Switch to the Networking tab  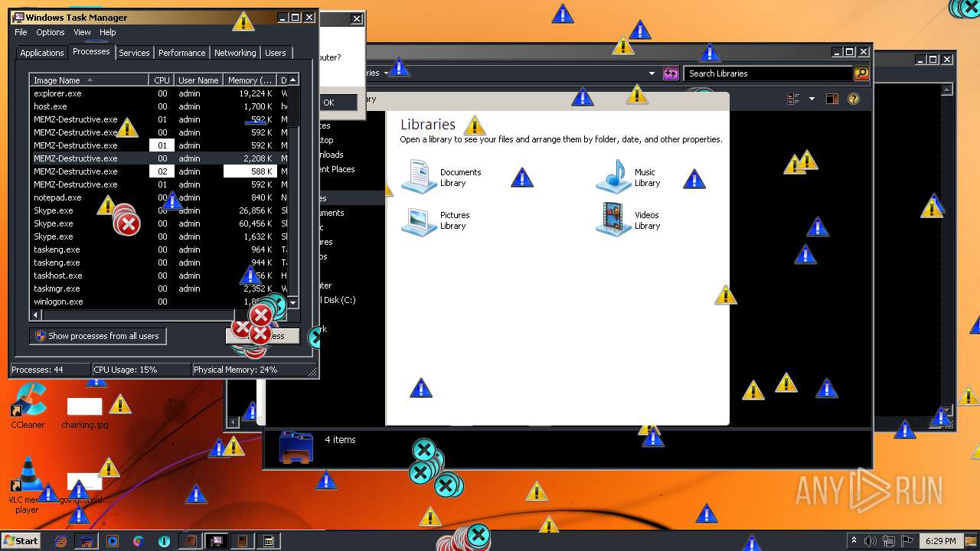coord(235,53)
